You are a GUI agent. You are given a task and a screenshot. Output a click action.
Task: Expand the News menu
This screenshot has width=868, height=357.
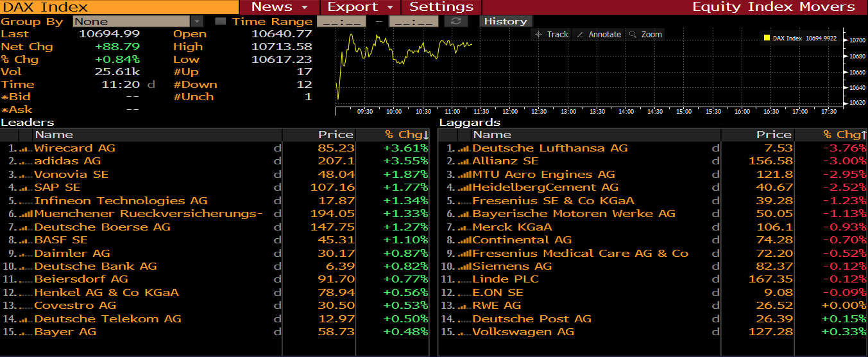278,7
